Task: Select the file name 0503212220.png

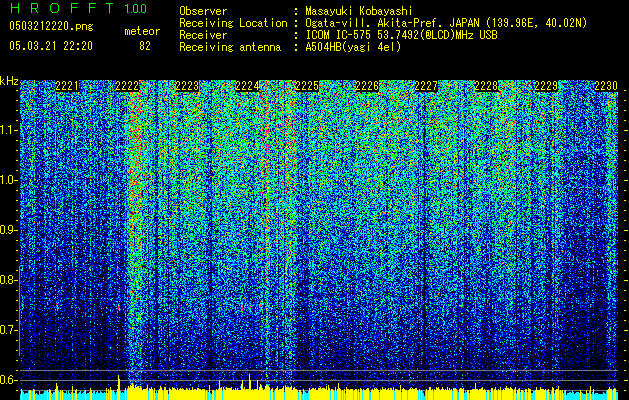Action: 51,26
